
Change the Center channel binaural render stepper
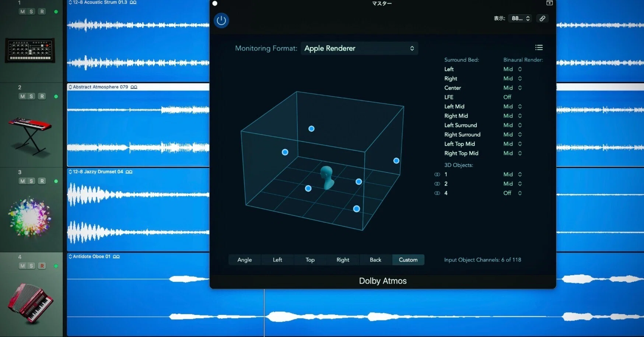point(520,88)
